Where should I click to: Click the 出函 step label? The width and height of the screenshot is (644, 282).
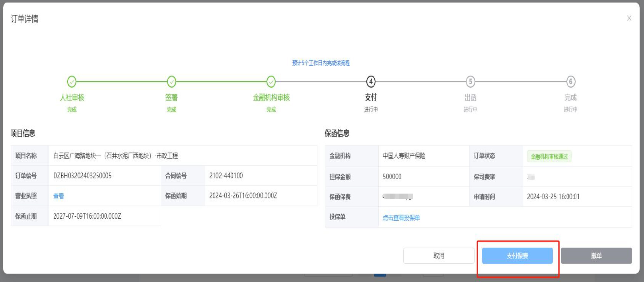(471, 98)
